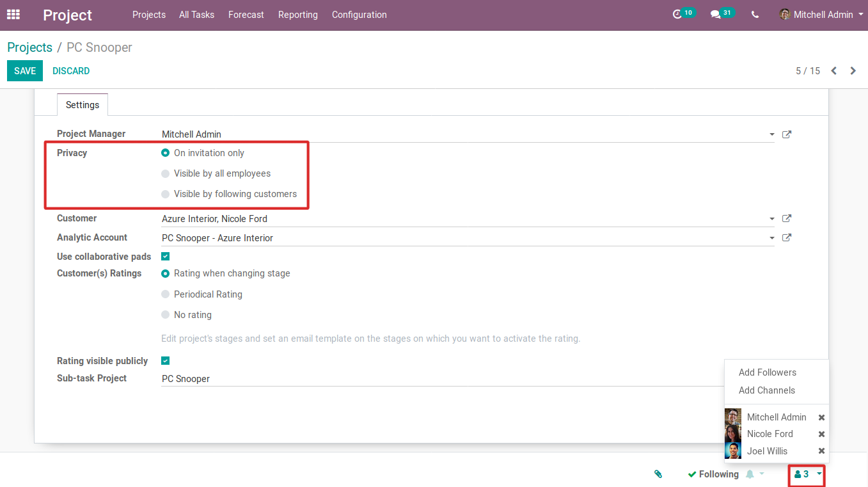
Task: Open Analytic Account external link icon
Action: pyautogui.click(x=787, y=237)
